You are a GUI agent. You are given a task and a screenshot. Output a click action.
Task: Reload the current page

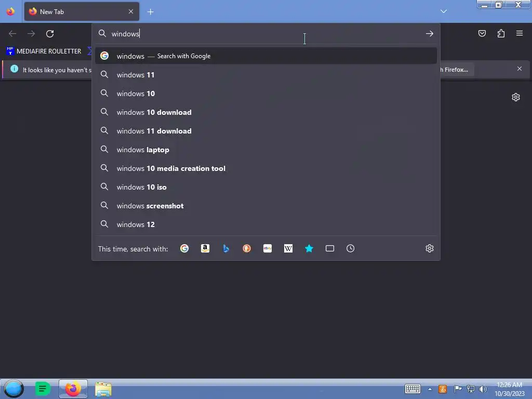click(50, 34)
